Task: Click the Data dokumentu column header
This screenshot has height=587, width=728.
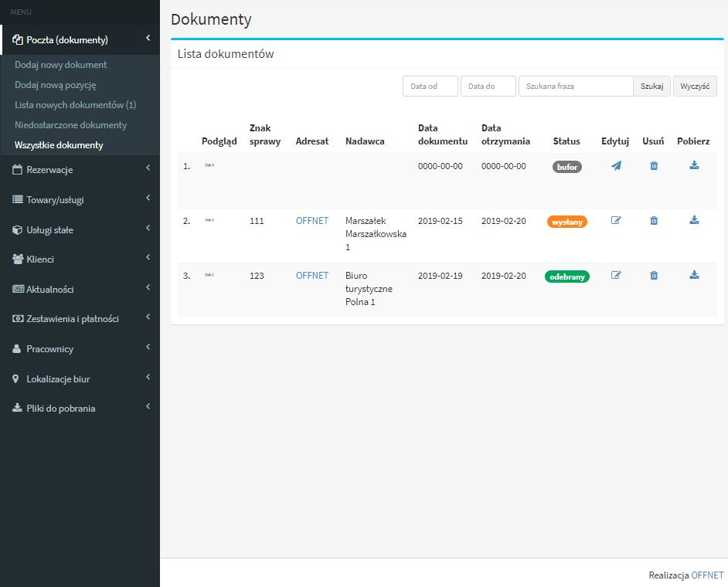Action: point(443,134)
